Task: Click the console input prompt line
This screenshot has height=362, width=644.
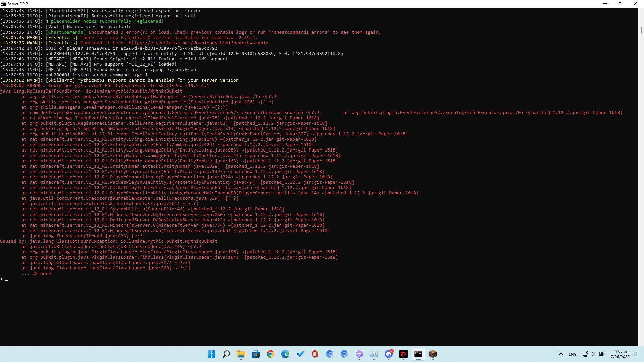Action: 319,279
